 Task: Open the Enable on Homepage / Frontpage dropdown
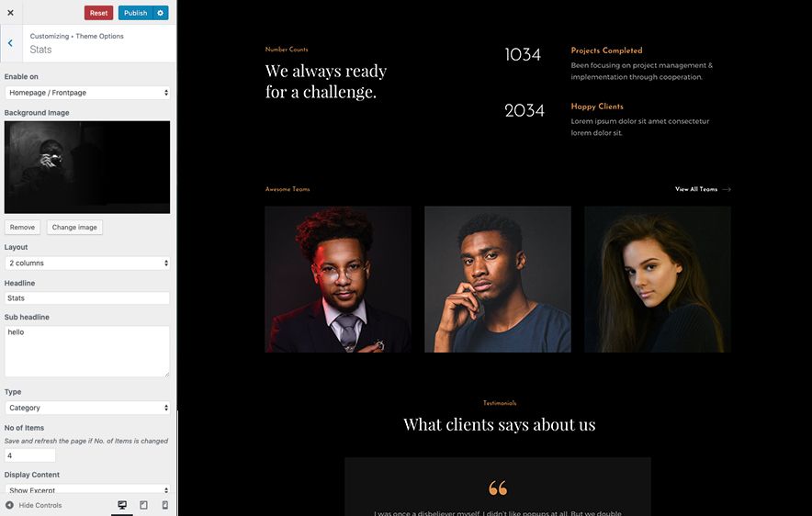87,93
